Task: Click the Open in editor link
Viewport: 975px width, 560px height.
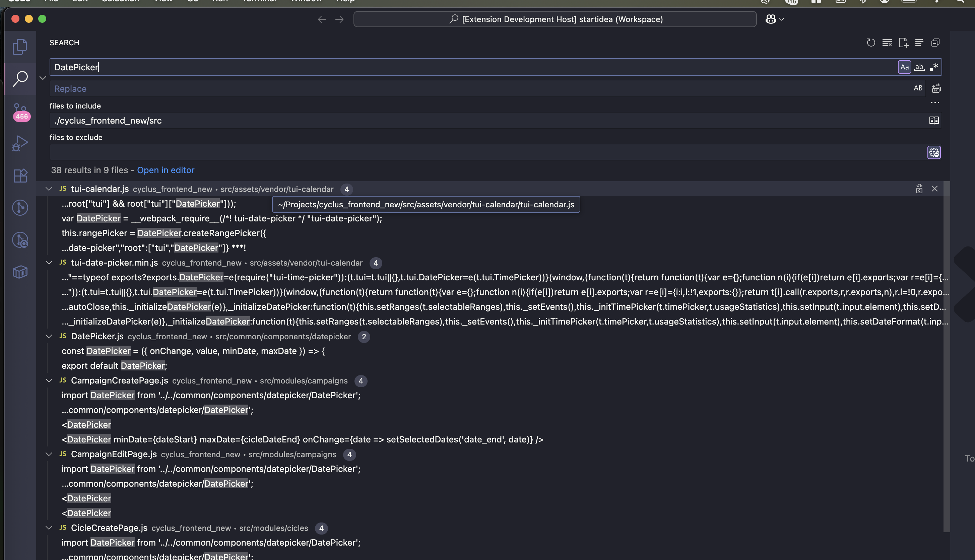Action: (x=166, y=170)
